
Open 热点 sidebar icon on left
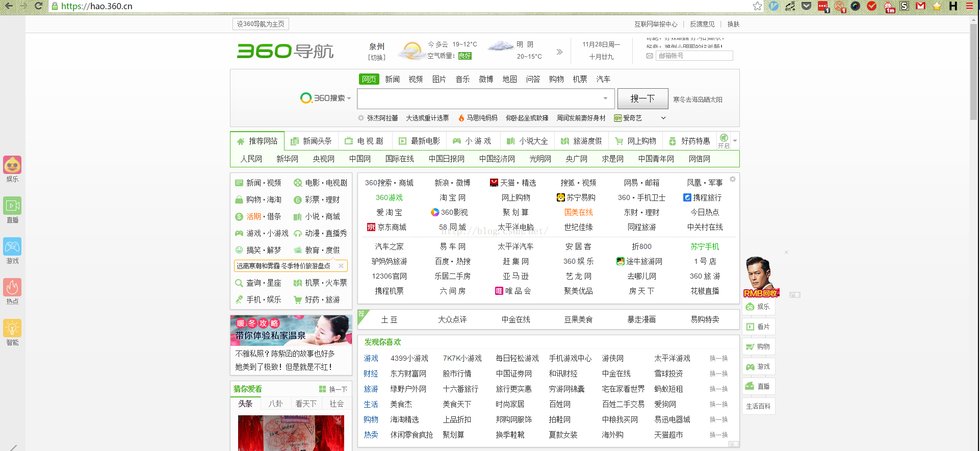[x=12, y=288]
